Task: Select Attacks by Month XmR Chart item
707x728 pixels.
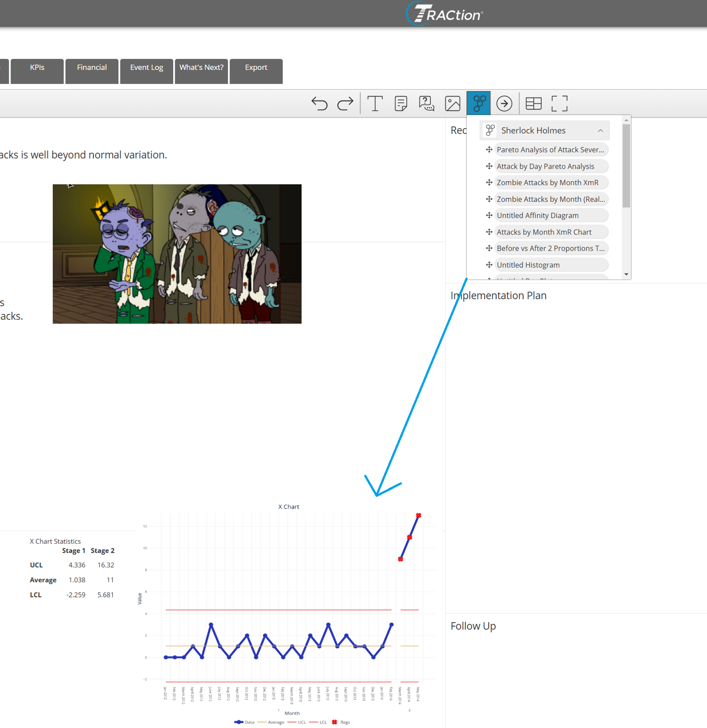Action: pos(551,232)
